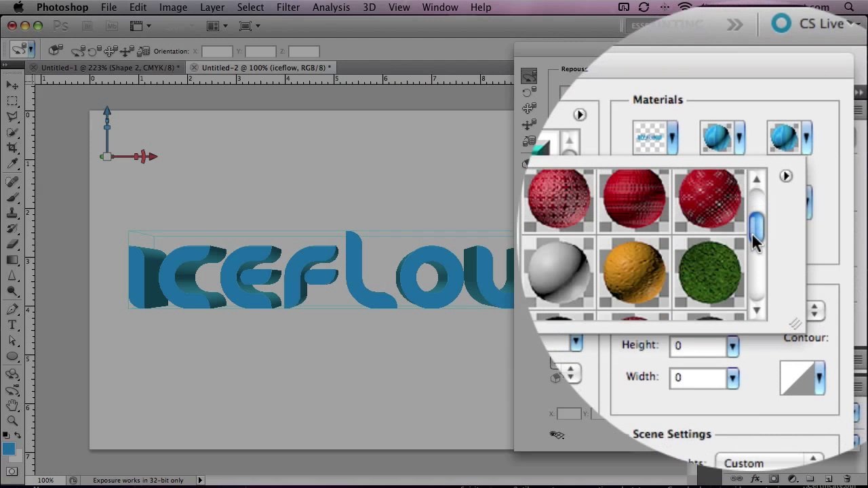Select the 3D Camera Rotate tool in toolbox
This screenshot has width=868, height=488.
12,390
